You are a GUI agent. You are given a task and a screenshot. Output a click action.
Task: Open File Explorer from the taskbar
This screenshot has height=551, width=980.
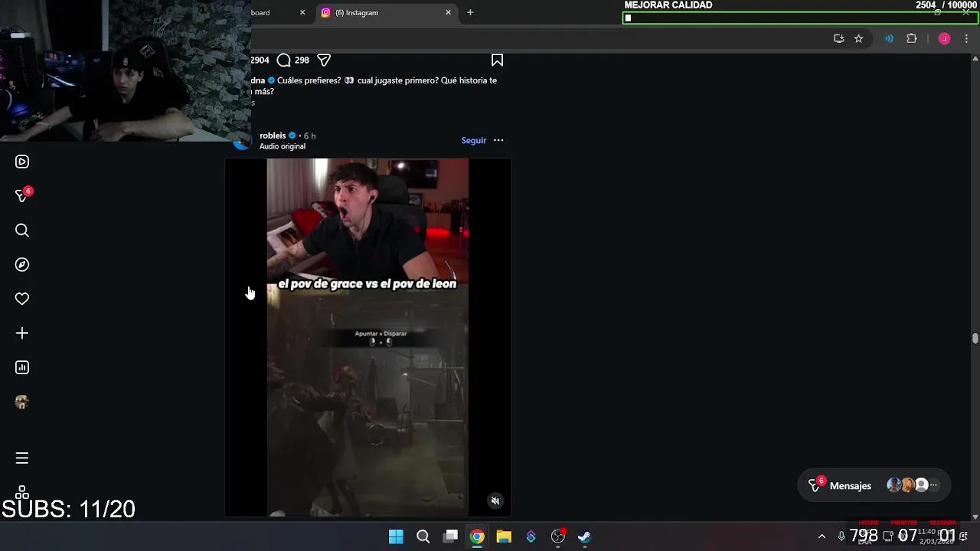[x=504, y=536]
